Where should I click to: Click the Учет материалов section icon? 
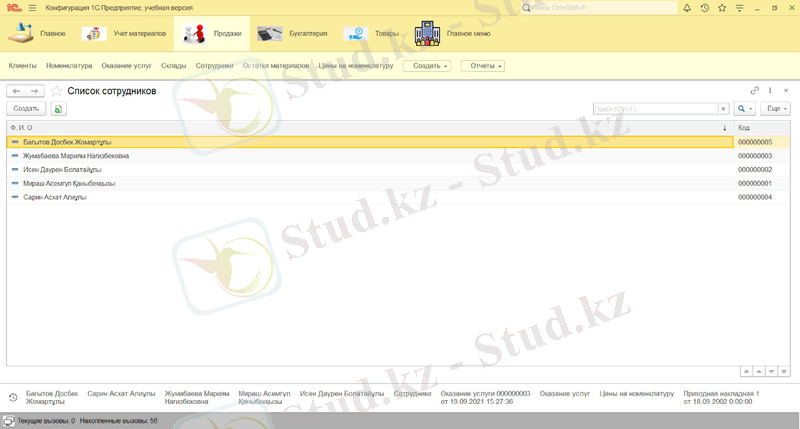point(94,34)
